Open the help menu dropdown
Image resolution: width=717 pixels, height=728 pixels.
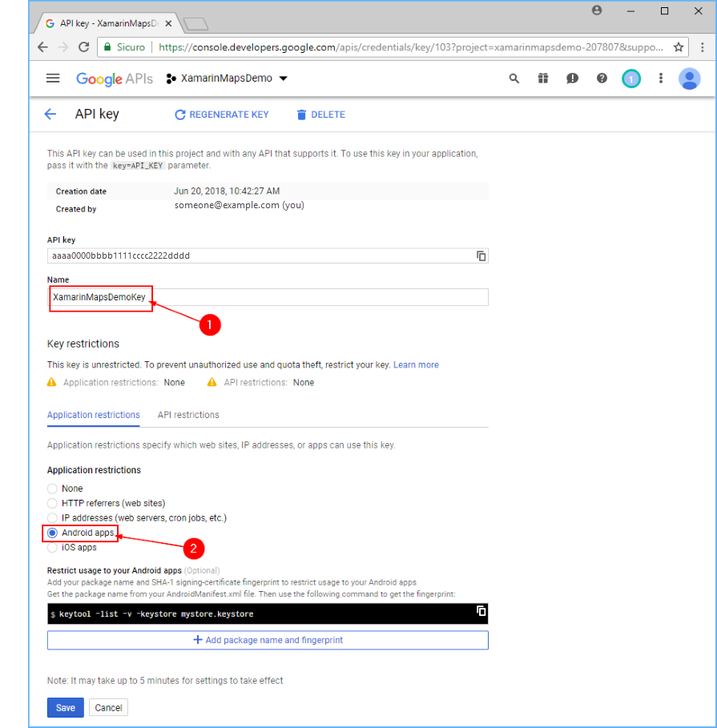coord(601,78)
